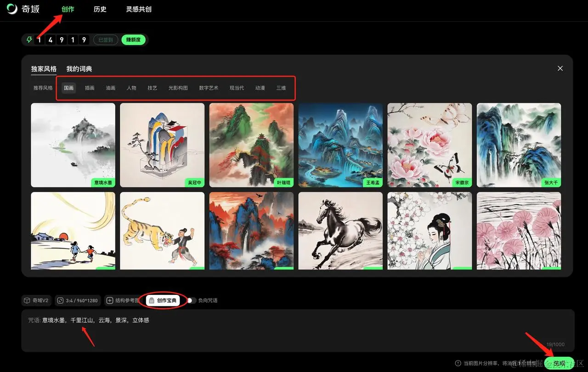Select the lady with blossoms thumbnail
The width and height of the screenshot is (588, 372).
(430, 231)
